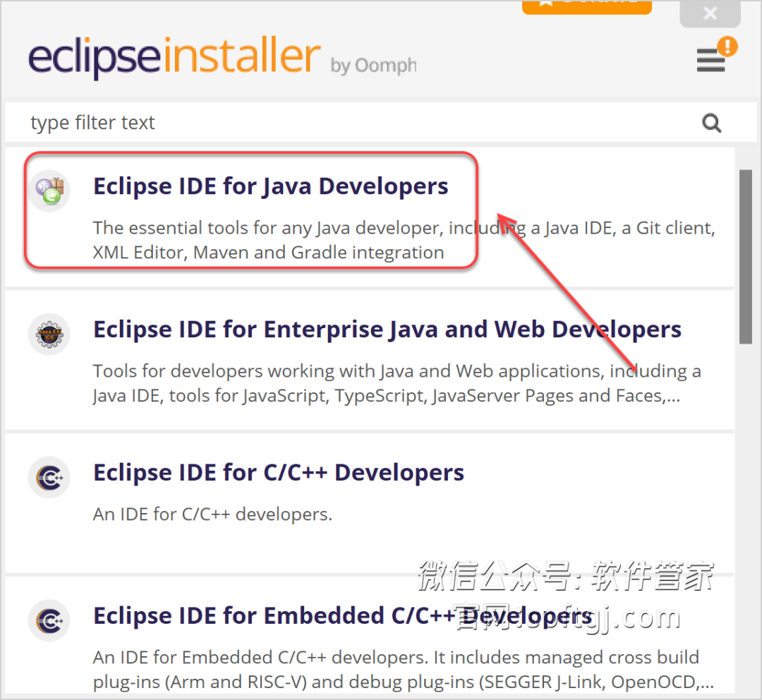This screenshot has width=762, height=700.
Task: Open the hamburger menu icon
Action: point(710,60)
